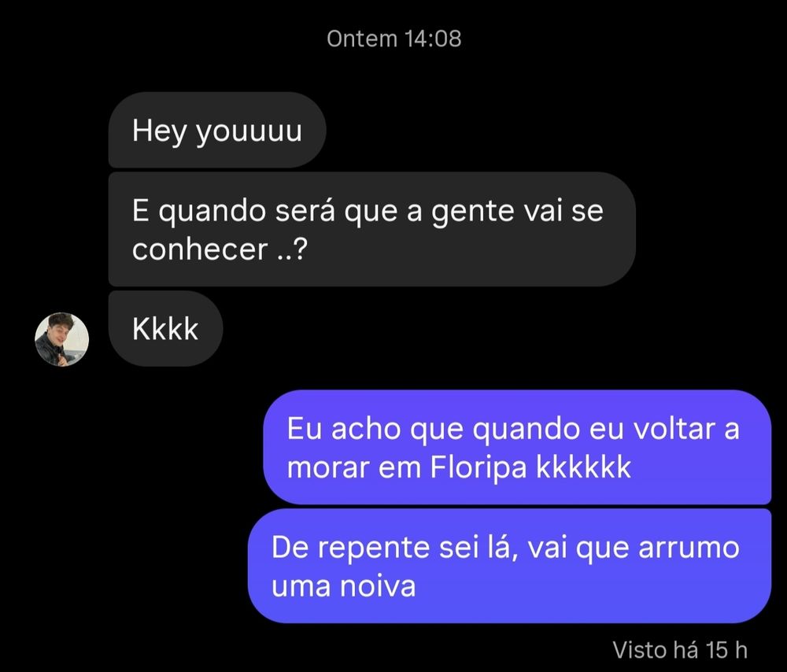
Task: Tap "15 h" in the seen indicator
Action: point(726,650)
